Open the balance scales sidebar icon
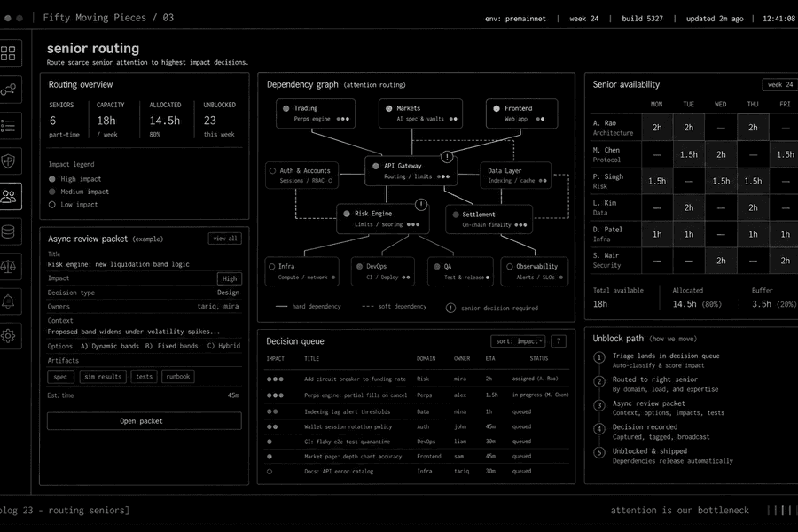Image resolution: width=798 pixels, height=532 pixels. click(x=9, y=267)
